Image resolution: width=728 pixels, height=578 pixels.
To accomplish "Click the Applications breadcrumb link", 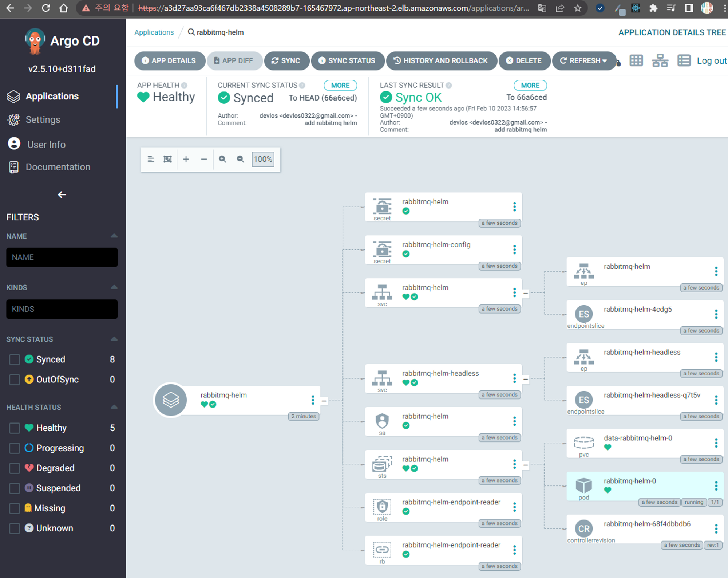I will [x=154, y=32].
